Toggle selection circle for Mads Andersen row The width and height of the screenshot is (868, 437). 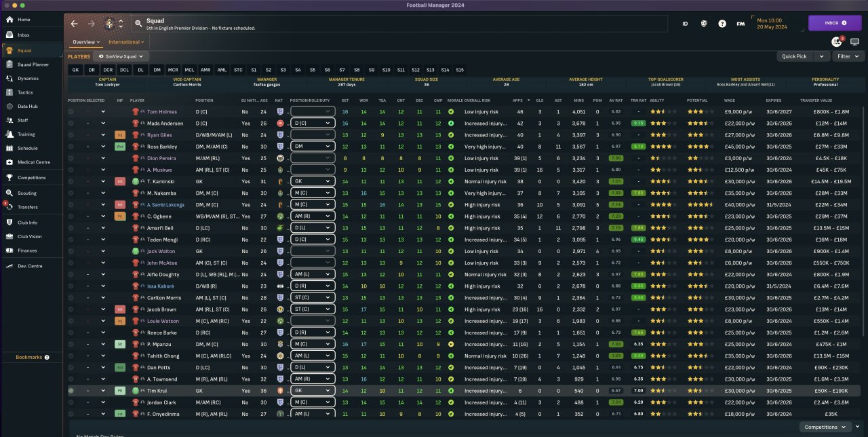coord(71,123)
